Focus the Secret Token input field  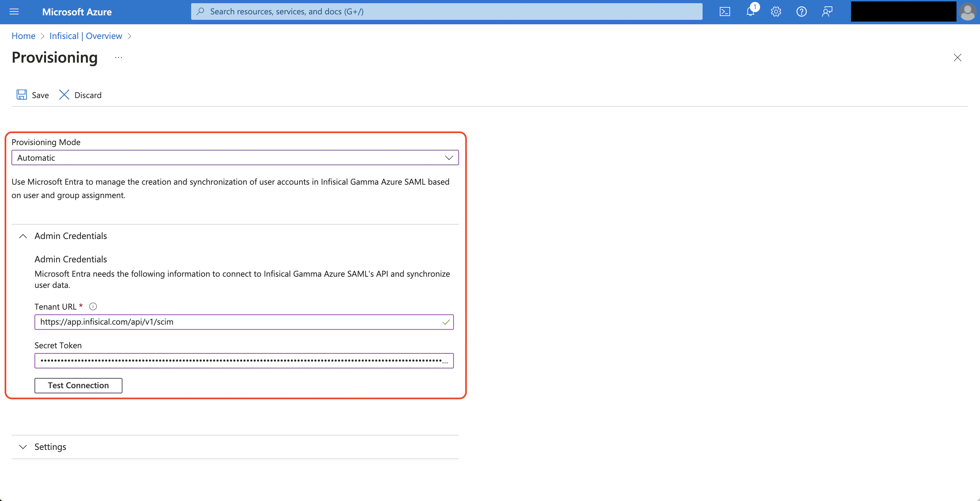244,361
